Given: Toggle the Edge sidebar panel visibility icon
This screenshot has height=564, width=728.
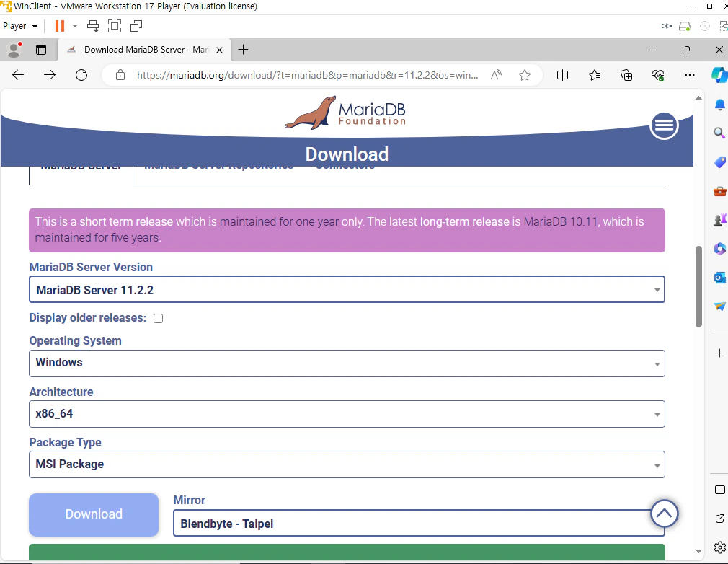Looking at the screenshot, I should (720, 490).
